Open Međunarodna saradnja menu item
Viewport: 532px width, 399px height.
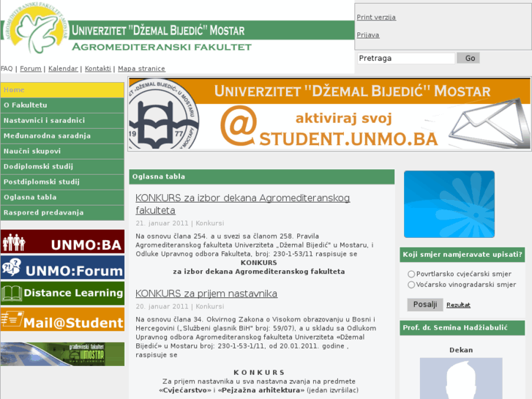(62, 136)
